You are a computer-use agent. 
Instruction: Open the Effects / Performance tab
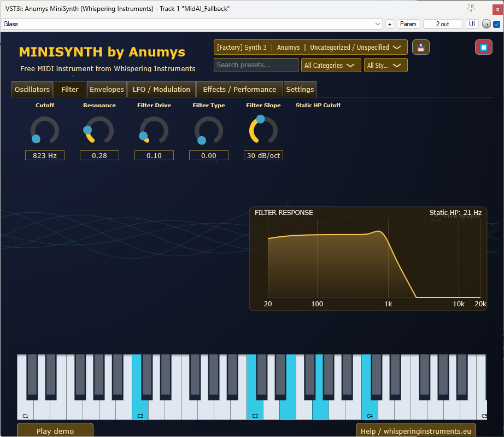(x=239, y=89)
